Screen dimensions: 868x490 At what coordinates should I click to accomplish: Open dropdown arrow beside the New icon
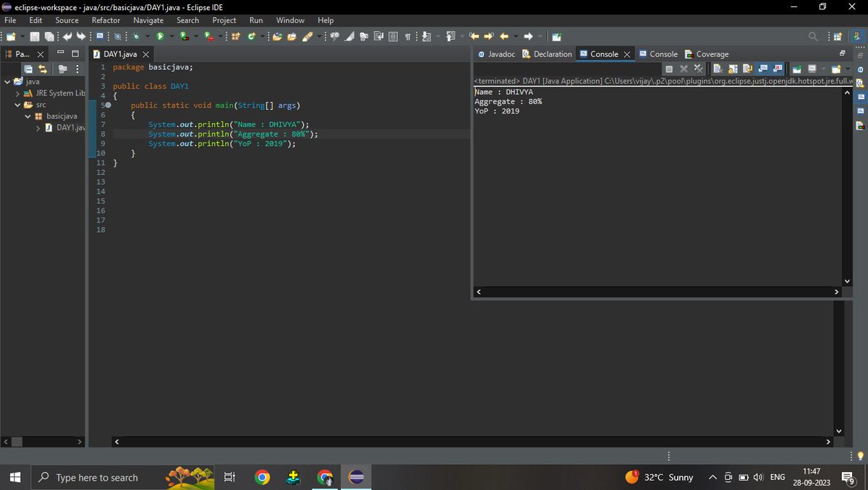click(x=22, y=36)
